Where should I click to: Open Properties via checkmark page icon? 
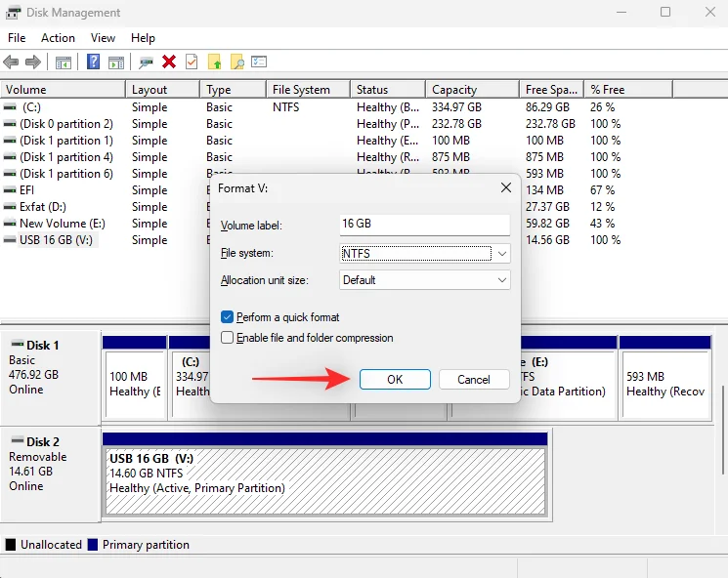(192, 62)
